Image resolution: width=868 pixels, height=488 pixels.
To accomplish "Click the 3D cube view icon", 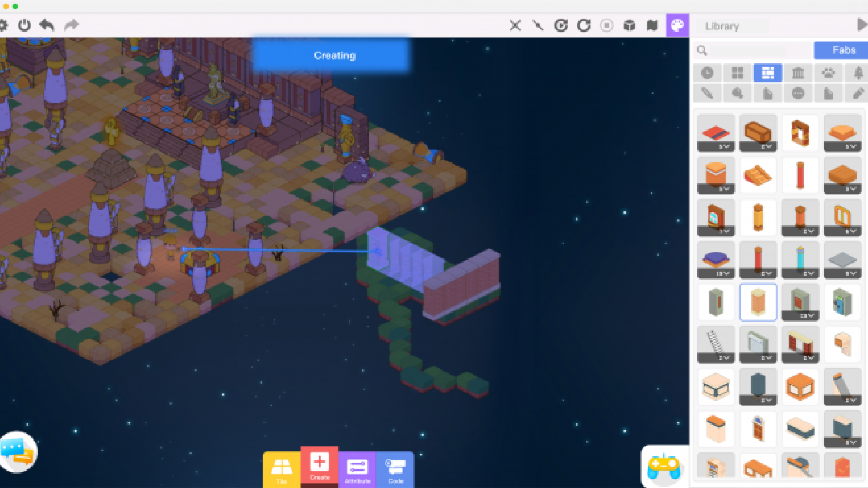I will click(x=629, y=25).
